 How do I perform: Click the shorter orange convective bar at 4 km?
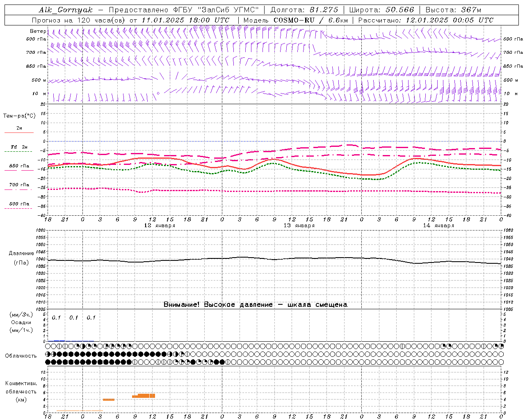(109, 399)
